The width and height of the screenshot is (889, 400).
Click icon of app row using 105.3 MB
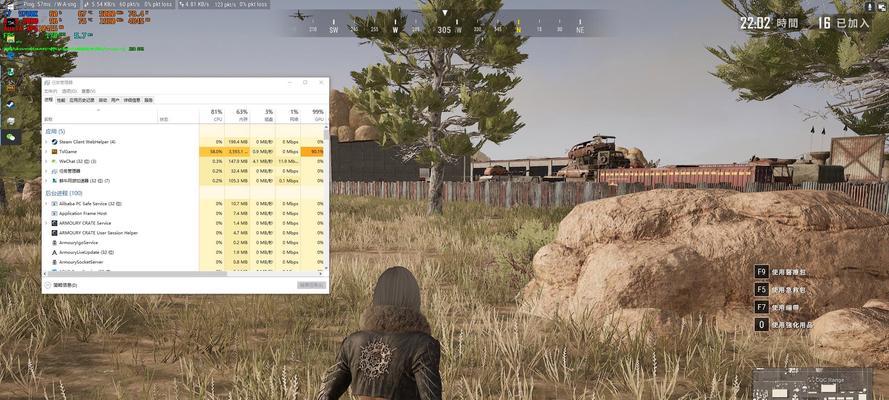tap(54, 180)
